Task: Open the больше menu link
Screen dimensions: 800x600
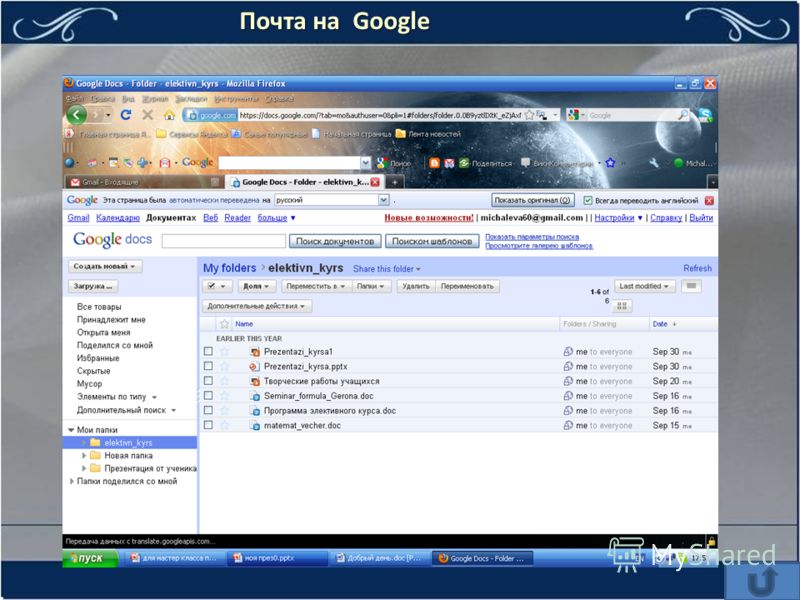Action: [276, 218]
